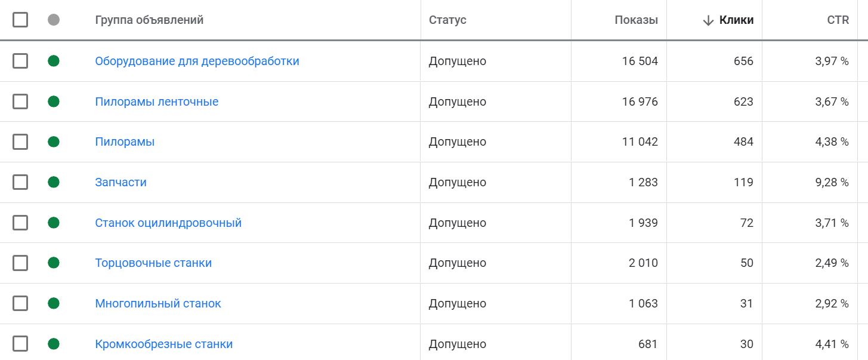This screenshot has width=868, height=360.
Task: Sort table by the CTR column
Action: coord(838,20)
